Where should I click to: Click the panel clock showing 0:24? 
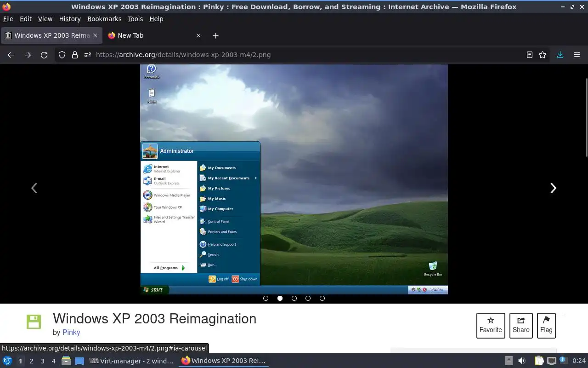pos(579,361)
